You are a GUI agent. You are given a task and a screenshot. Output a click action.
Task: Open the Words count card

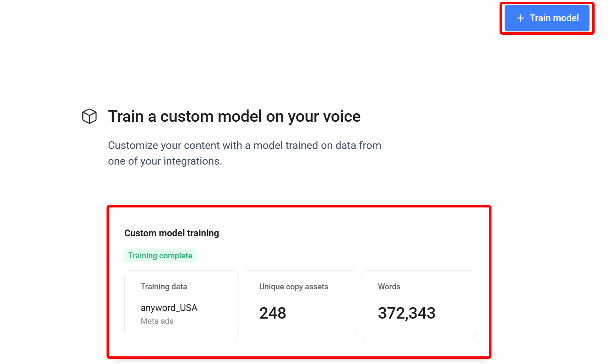click(x=419, y=304)
